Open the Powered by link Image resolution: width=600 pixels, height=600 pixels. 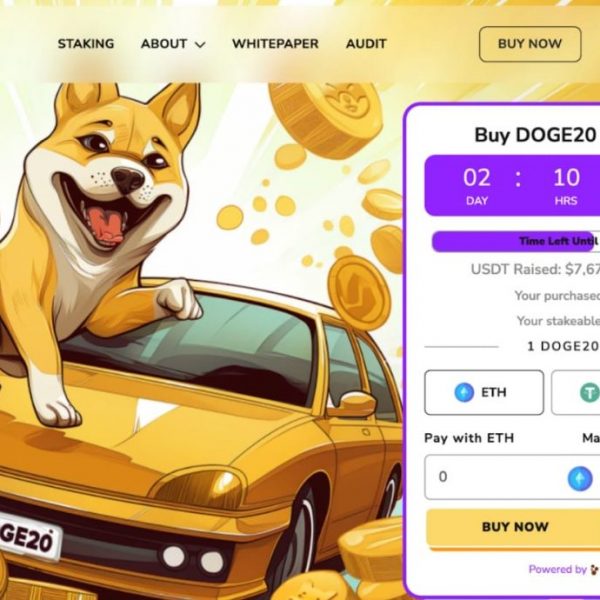(x=564, y=569)
